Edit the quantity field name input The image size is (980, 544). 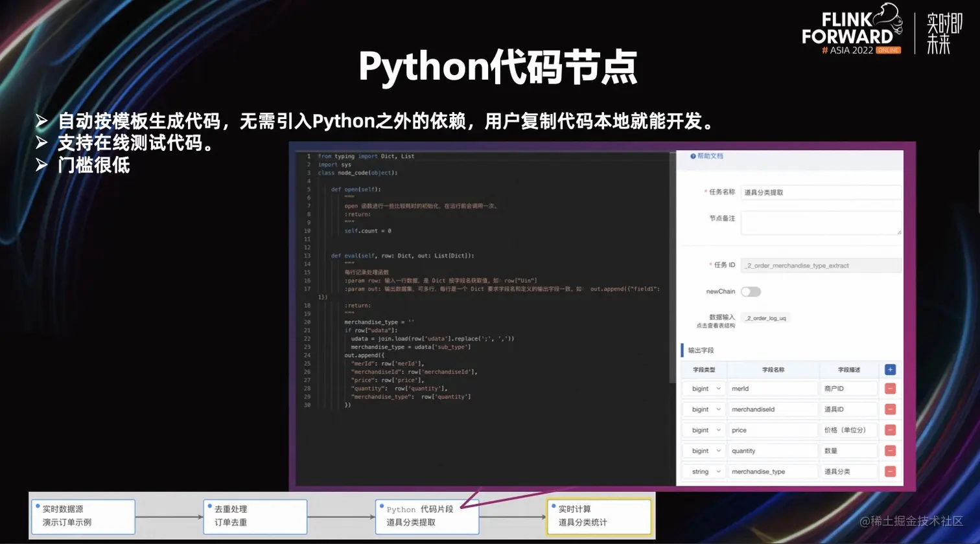773,451
